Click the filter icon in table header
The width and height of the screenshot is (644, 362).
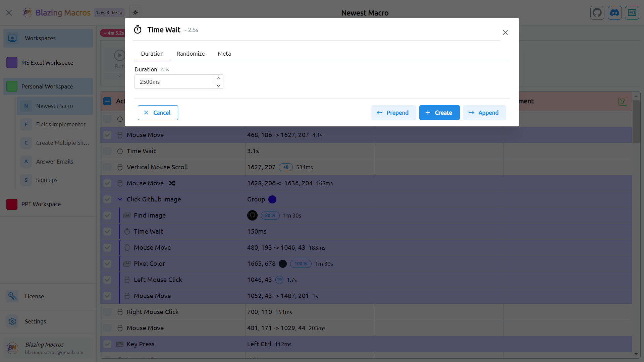(623, 101)
